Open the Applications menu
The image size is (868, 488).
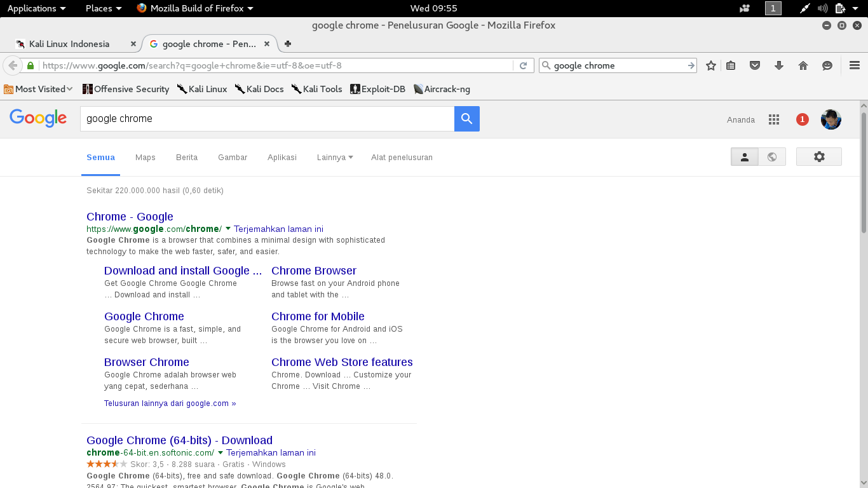(36, 8)
